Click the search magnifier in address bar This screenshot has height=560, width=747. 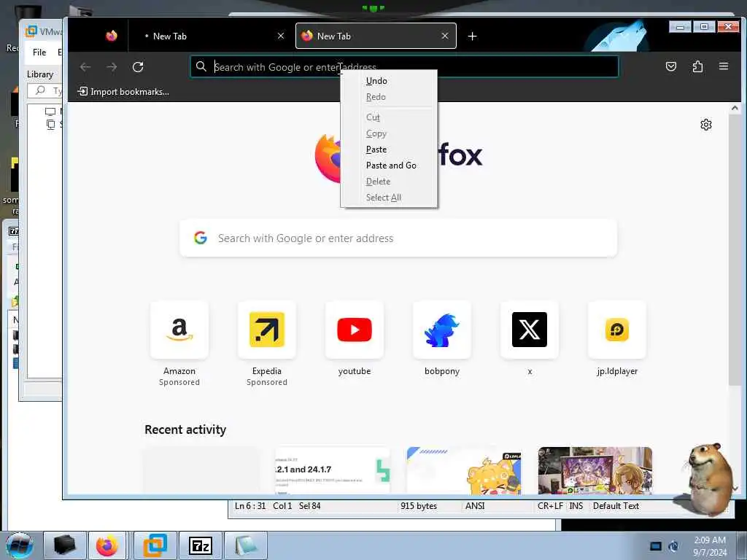tap(201, 66)
